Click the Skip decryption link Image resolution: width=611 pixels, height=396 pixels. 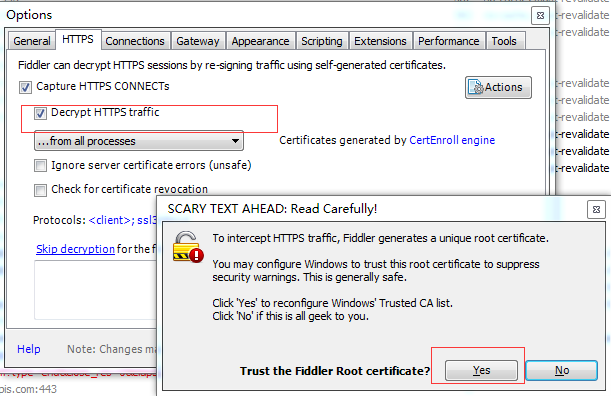tap(75, 249)
